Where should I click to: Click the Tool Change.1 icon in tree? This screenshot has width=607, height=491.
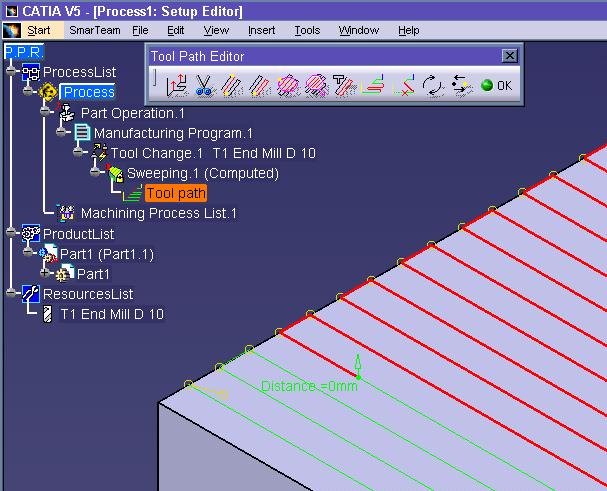[x=99, y=153]
